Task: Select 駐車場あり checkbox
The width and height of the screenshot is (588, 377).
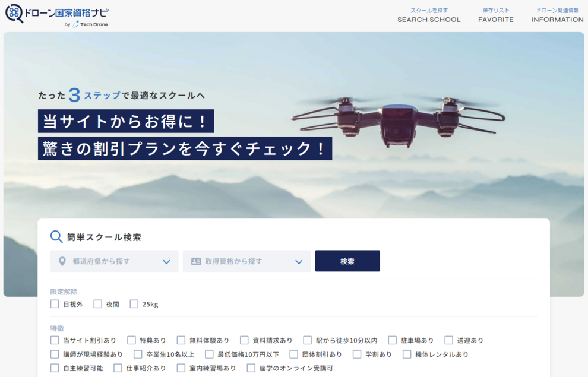Action: click(392, 340)
